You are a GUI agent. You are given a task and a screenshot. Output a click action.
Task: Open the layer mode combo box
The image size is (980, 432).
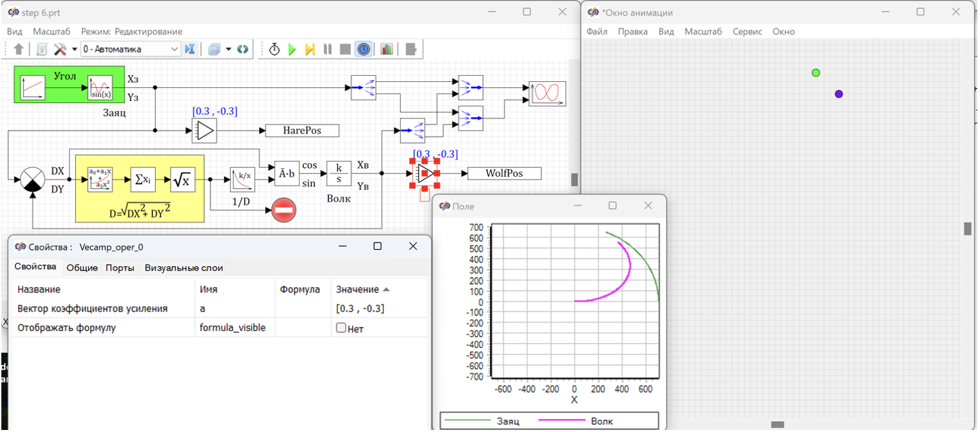131,49
